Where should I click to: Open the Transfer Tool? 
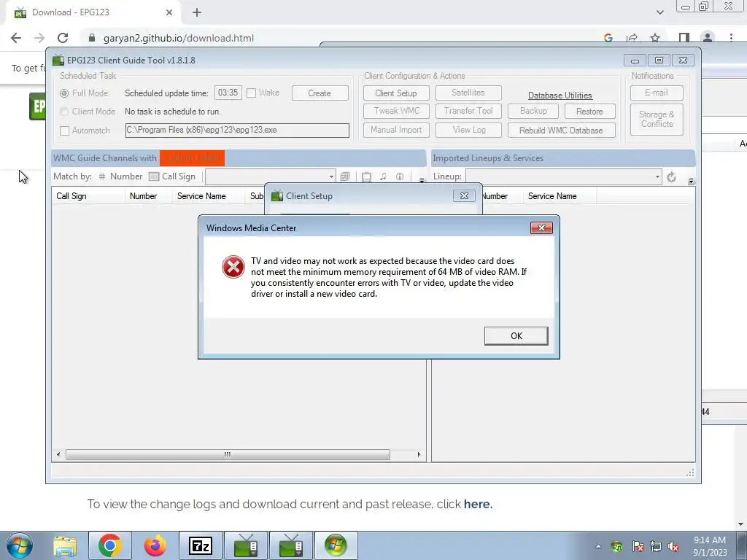pos(468,111)
